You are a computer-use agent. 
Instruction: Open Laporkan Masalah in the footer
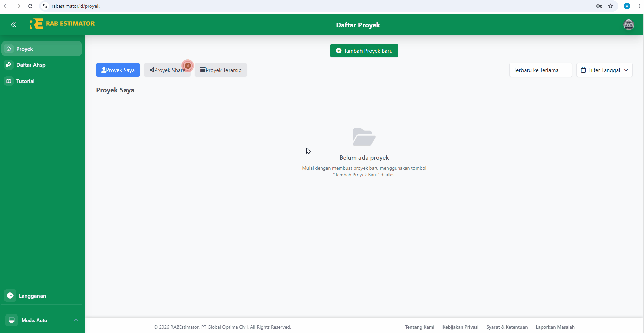[x=555, y=327]
